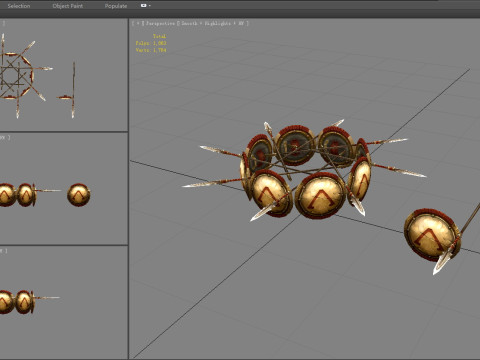
Task: Click the ribbon minimize toggle icon
Action: coord(144,6)
